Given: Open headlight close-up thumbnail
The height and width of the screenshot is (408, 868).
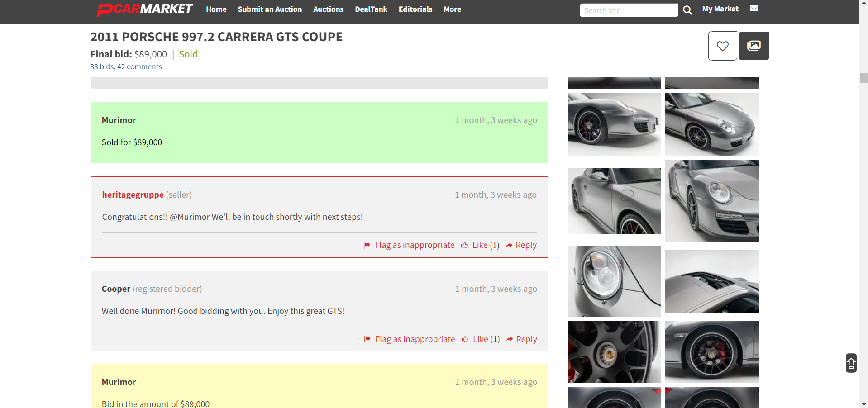Looking at the screenshot, I should 614,281.
